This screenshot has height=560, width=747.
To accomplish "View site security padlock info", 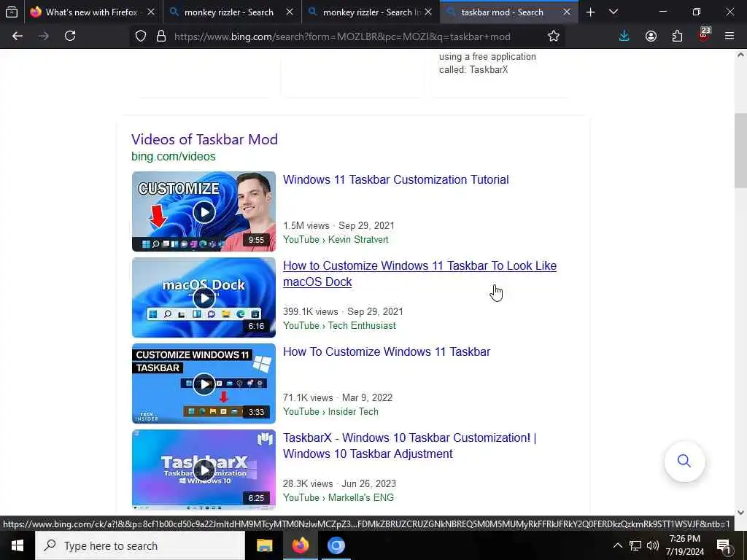I will tap(161, 36).
